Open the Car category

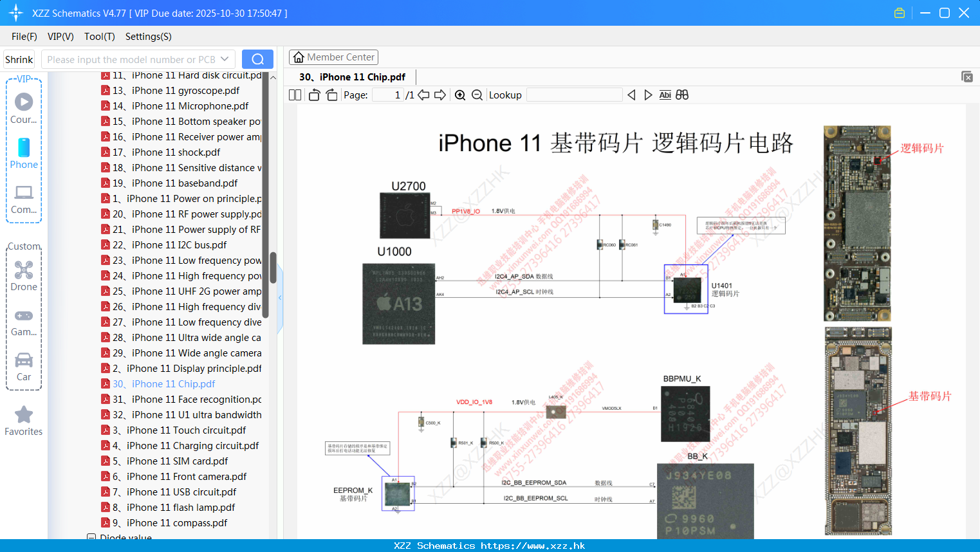(24, 367)
